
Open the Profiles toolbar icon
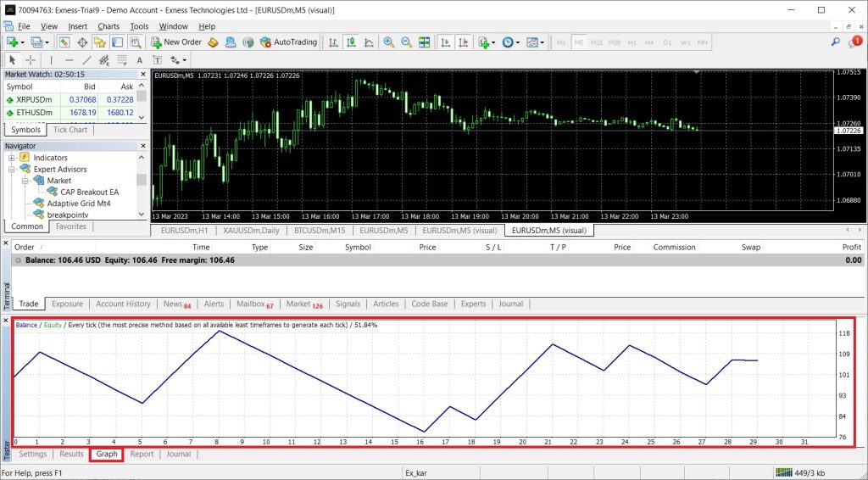point(36,42)
